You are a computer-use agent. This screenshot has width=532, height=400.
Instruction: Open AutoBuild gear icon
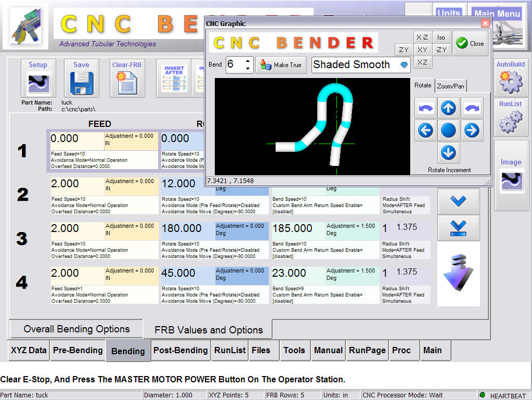click(510, 76)
